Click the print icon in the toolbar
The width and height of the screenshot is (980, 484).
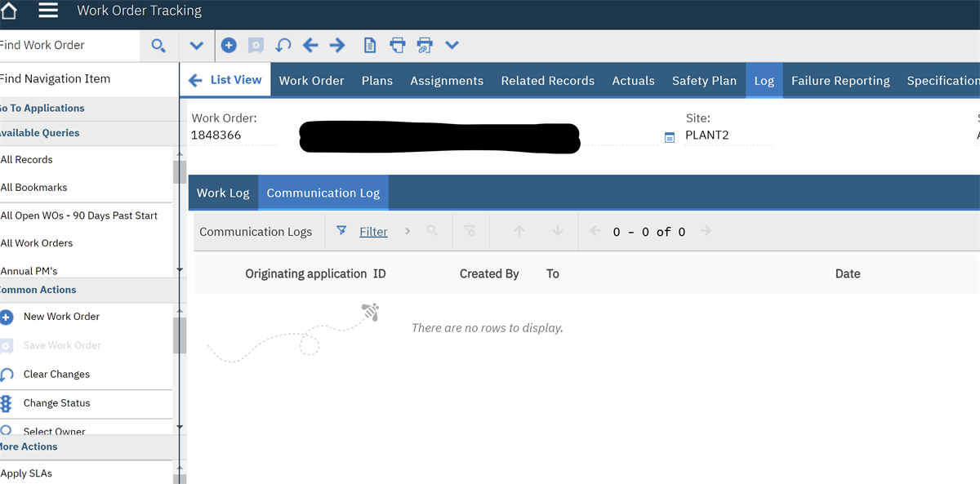pos(398,45)
